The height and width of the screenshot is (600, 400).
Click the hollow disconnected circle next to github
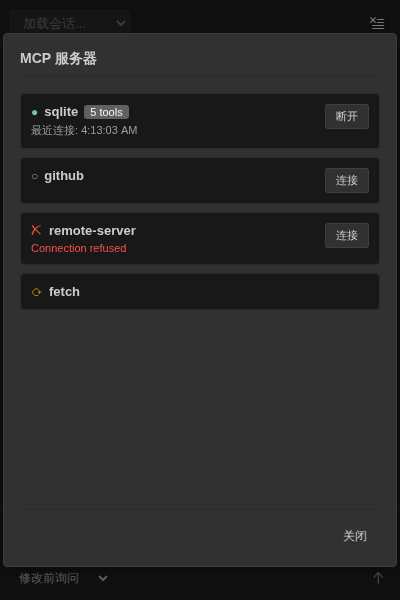coord(34,176)
